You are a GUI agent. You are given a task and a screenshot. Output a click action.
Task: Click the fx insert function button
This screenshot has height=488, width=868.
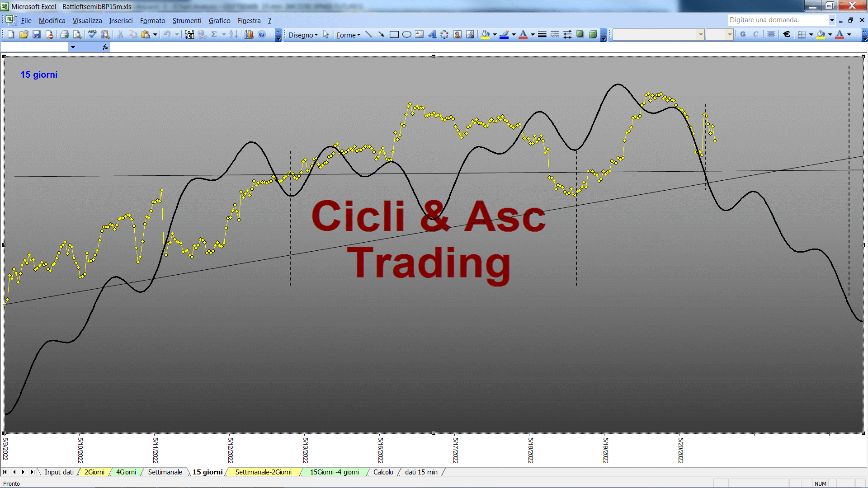105,47
